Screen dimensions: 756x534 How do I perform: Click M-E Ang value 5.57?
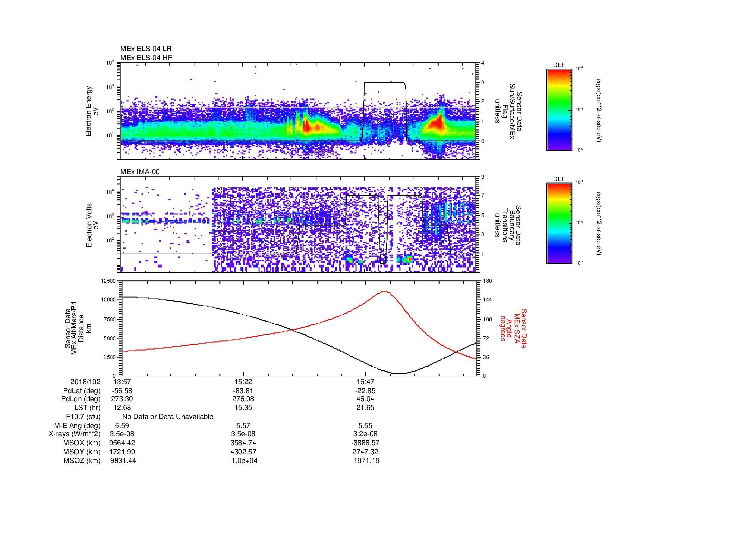tap(243, 425)
